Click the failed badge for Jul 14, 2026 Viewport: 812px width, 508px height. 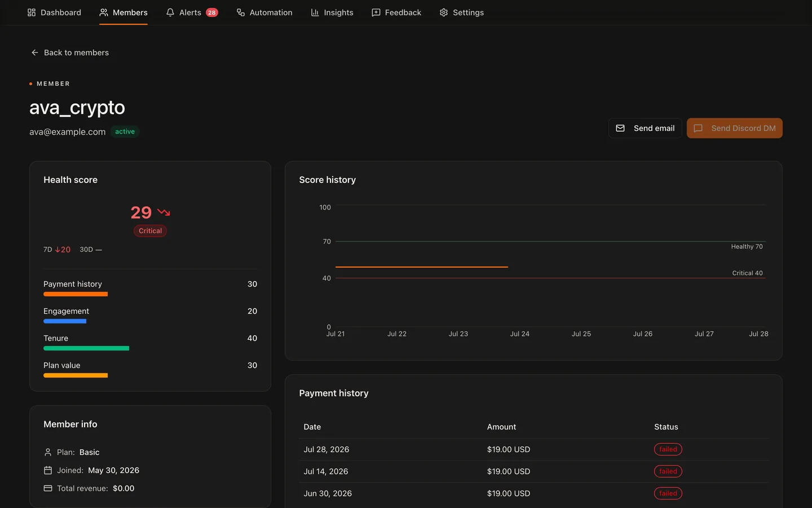[668, 471]
